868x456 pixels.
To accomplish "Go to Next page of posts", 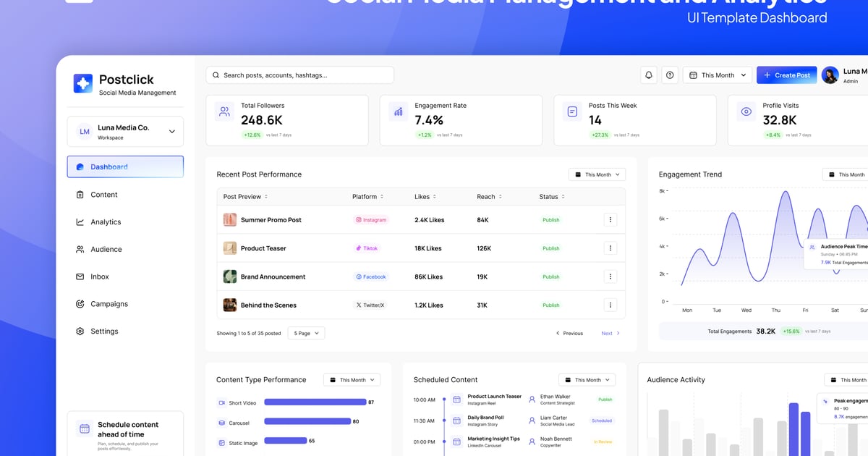I will click(610, 334).
